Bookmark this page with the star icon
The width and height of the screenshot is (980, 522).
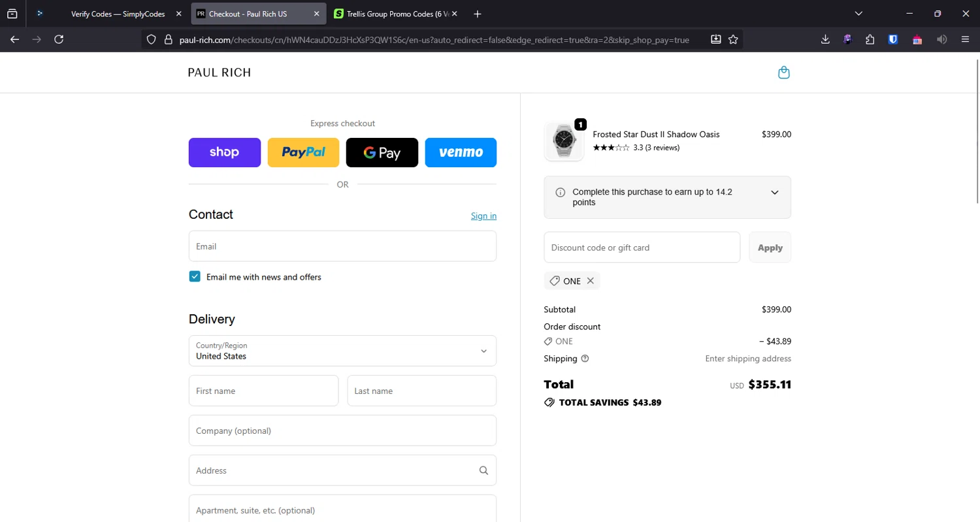pos(733,39)
